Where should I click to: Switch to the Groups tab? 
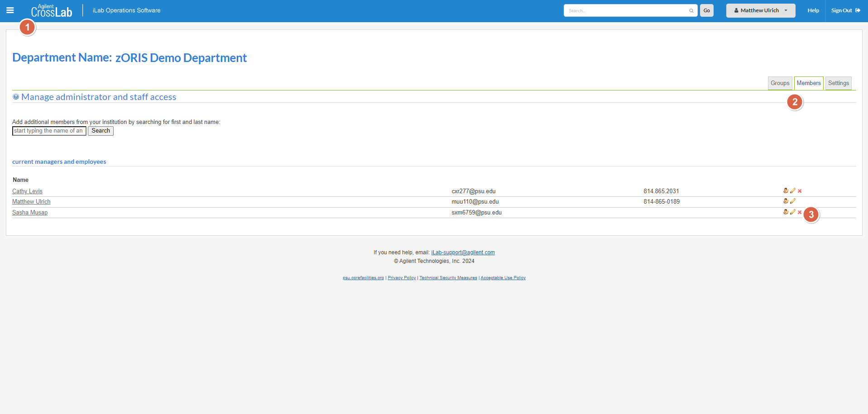coord(780,83)
